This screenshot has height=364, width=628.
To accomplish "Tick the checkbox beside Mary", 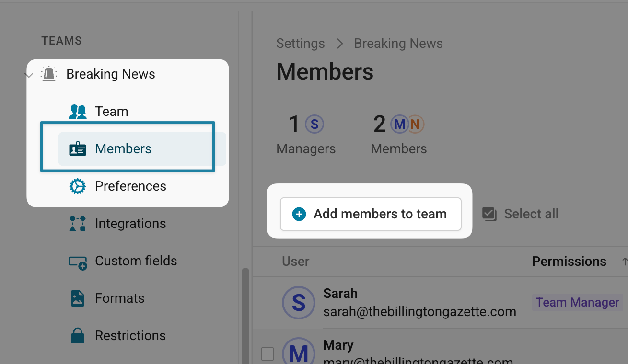I will [267, 354].
